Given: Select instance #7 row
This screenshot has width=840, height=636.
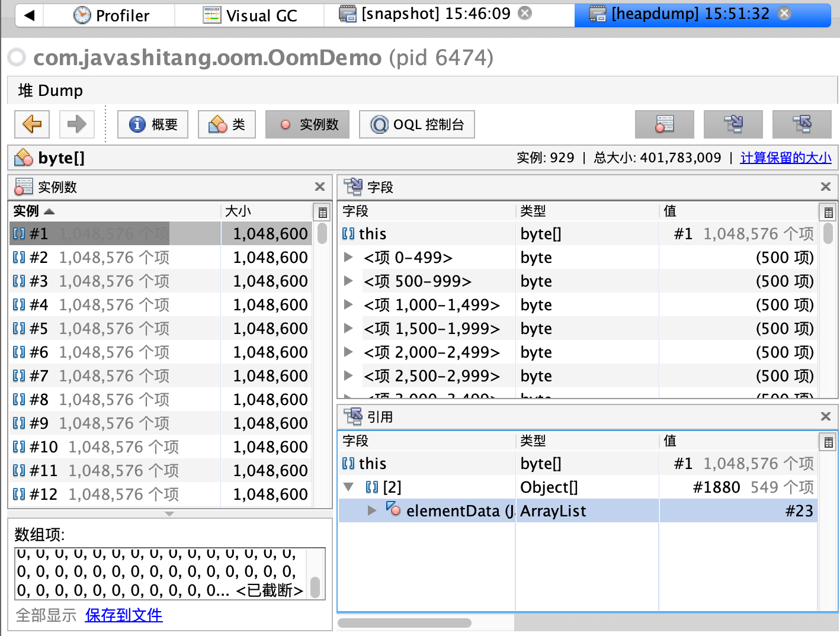Looking at the screenshot, I should tap(160, 375).
